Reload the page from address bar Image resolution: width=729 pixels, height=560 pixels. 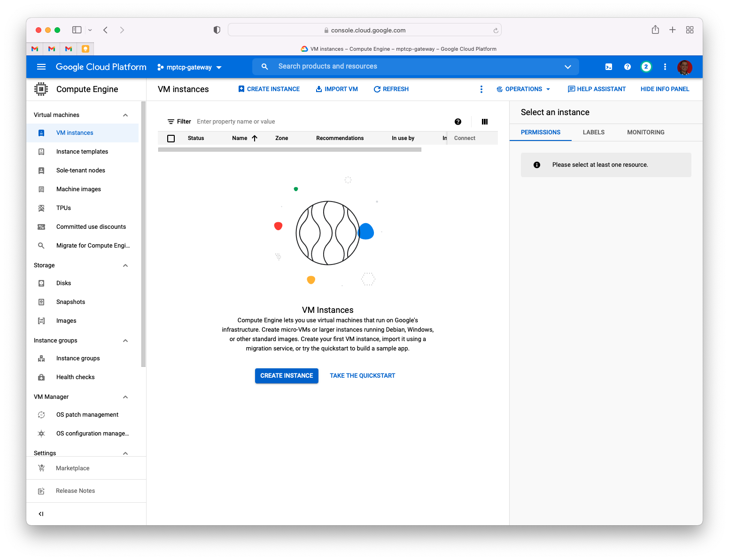coord(496,31)
